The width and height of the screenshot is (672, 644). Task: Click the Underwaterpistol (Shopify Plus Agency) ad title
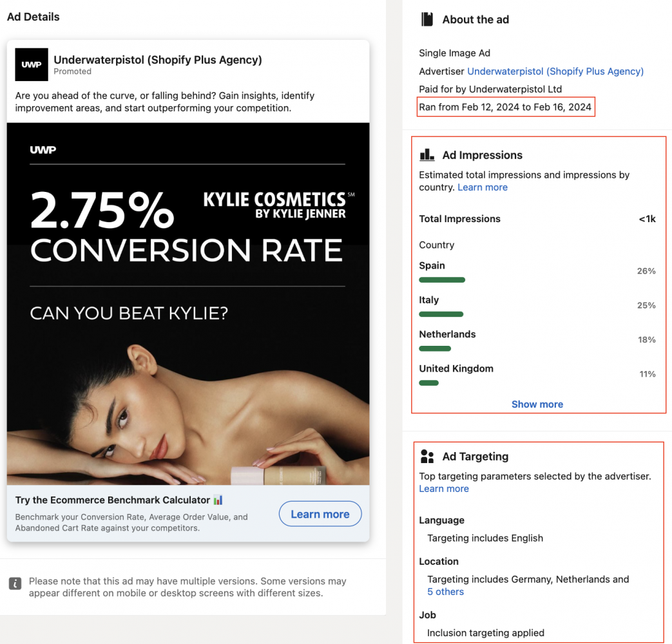[x=158, y=59]
